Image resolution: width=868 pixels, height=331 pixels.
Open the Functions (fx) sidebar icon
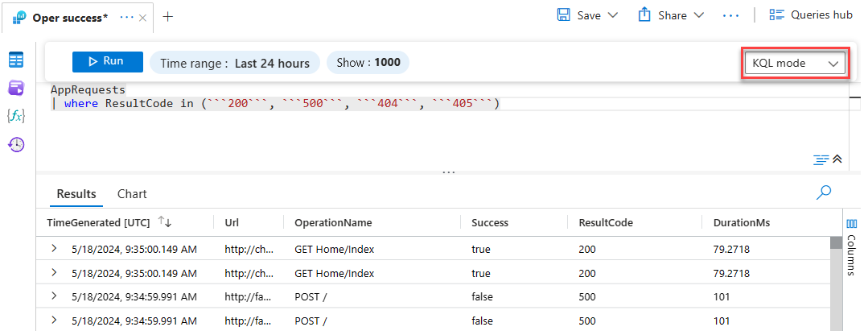tap(16, 116)
